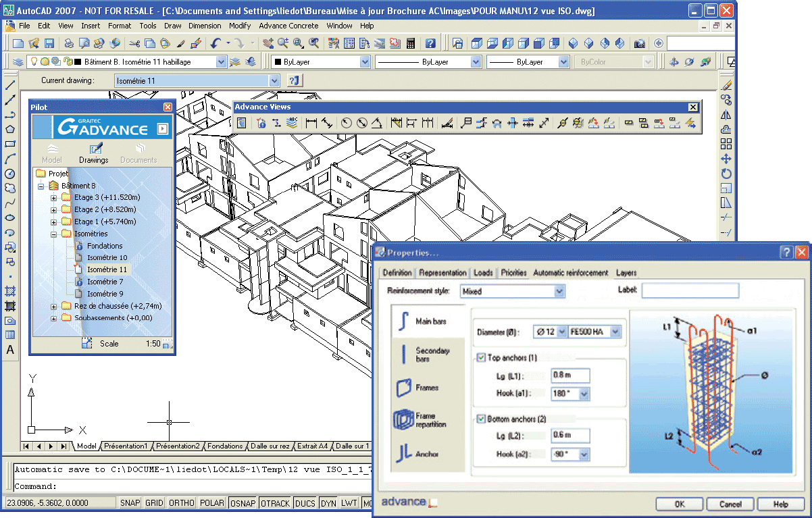Expand the Rez de chaussée folder
Screen dimensions: 812x518
point(54,306)
